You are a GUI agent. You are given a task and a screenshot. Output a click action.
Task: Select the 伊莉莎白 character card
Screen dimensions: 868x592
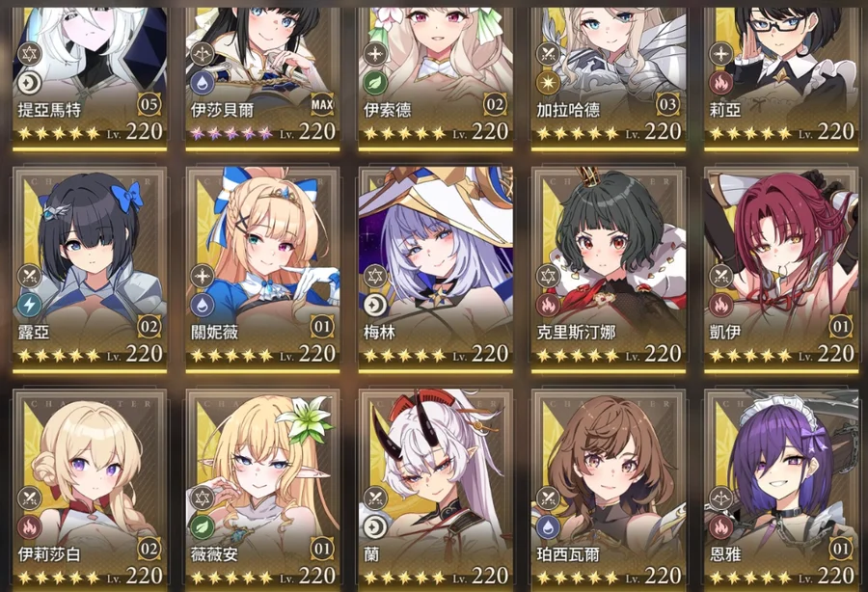tap(90, 490)
